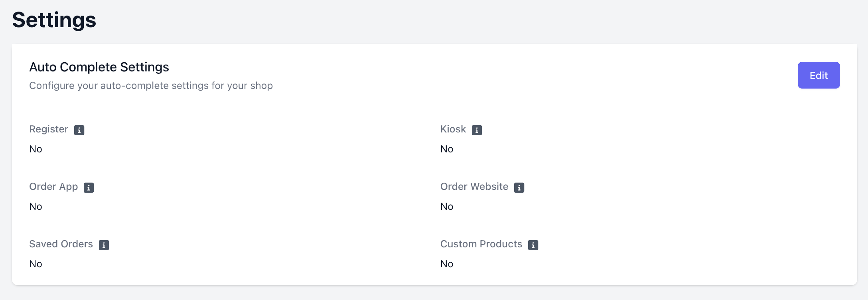The width and height of the screenshot is (868, 300).
Task: Click the Register info icon
Action: [79, 130]
